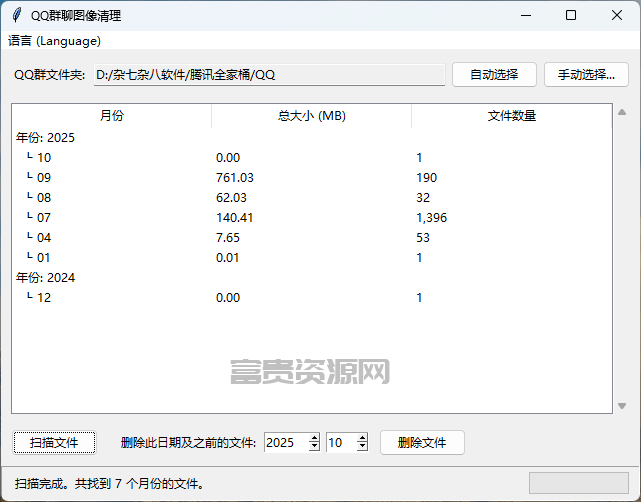Click the file count 32
Image resolution: width=641 pixels, height=502 pixels.
tap(423, 198)
